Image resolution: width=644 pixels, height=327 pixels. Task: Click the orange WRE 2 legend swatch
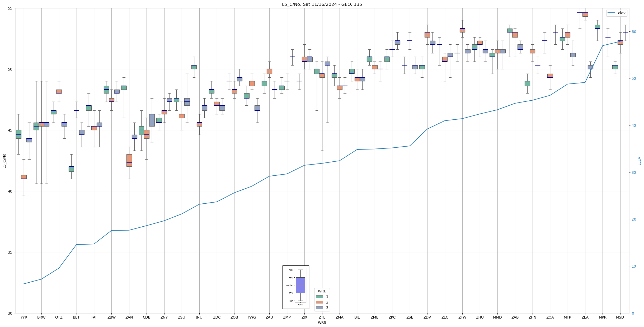(x=319, y=302)
